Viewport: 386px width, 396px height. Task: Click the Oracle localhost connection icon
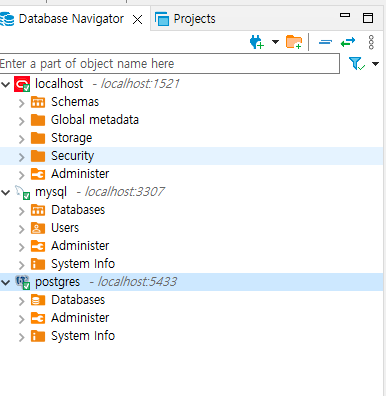click(x=22, y=84)
